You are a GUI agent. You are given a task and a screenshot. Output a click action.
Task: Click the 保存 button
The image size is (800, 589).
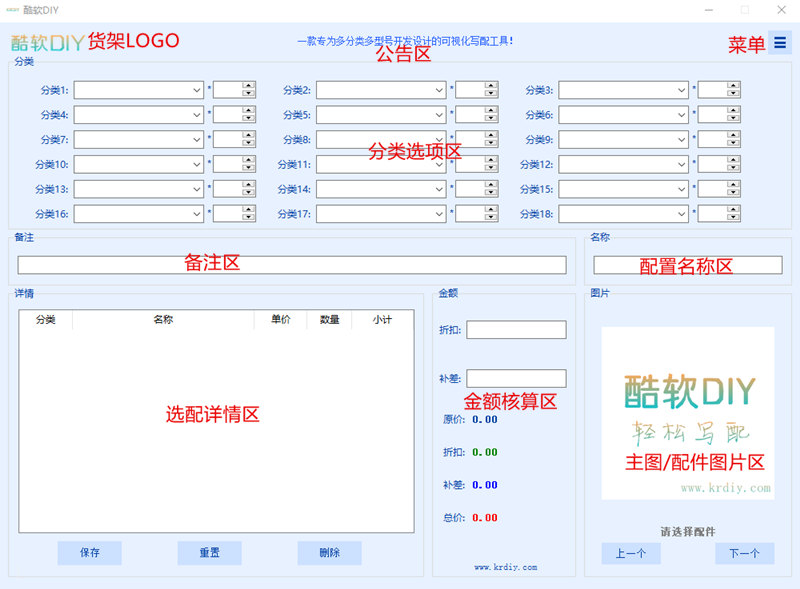point(89,553)
